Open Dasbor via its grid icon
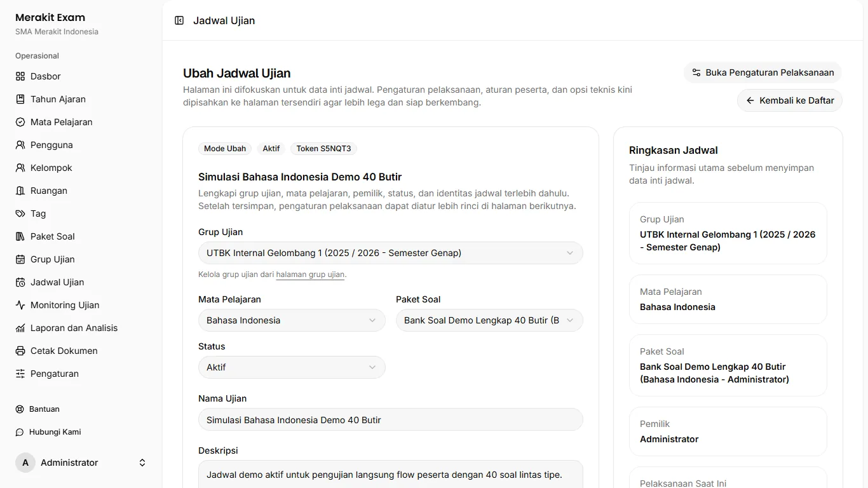The width and height of the screenshot is (868, 488). tap(20, 76)
